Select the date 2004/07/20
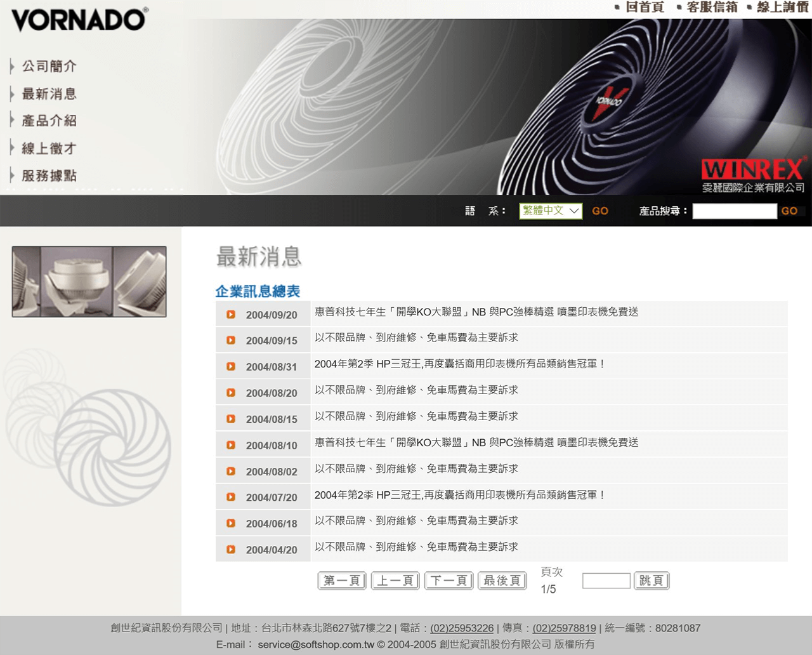812x655 pixels. (272, 498)
